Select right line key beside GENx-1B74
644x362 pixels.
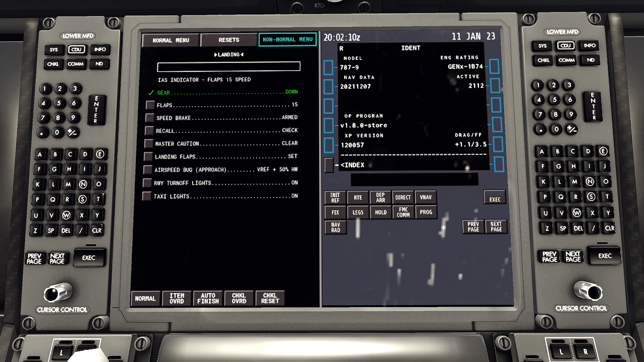[x=494, y=66]
